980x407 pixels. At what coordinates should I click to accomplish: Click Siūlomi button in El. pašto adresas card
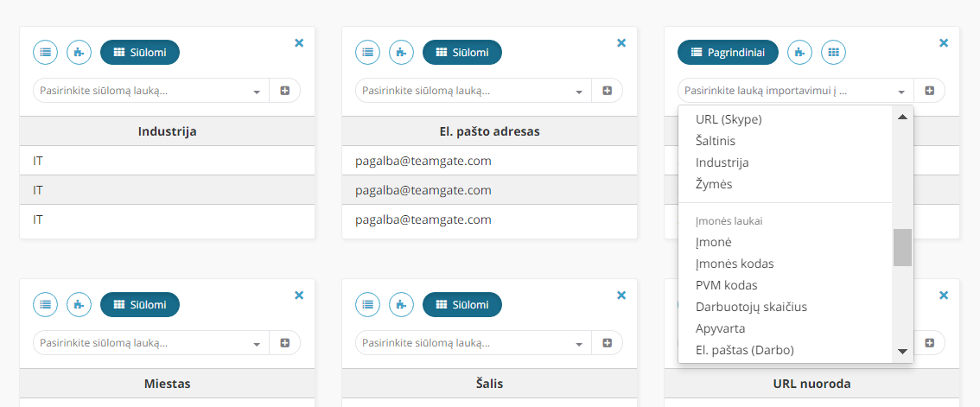[x=462, y=53]
